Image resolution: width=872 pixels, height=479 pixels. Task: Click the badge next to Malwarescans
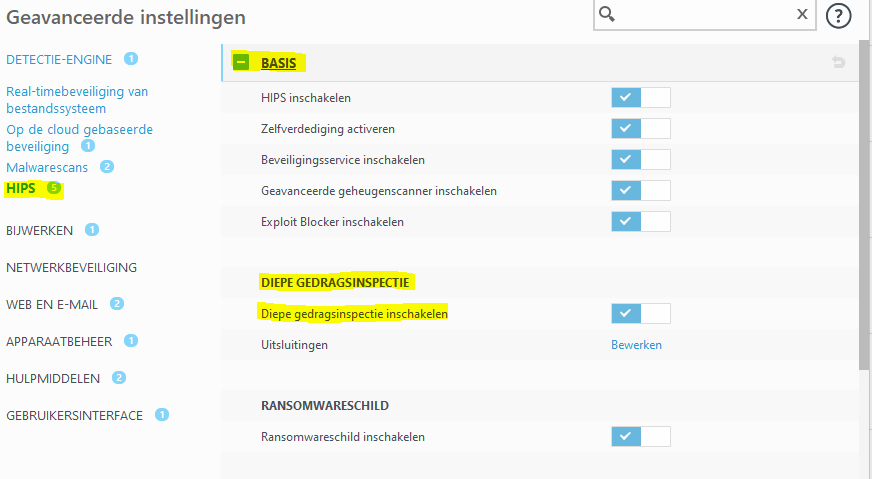tap(107, 166)
